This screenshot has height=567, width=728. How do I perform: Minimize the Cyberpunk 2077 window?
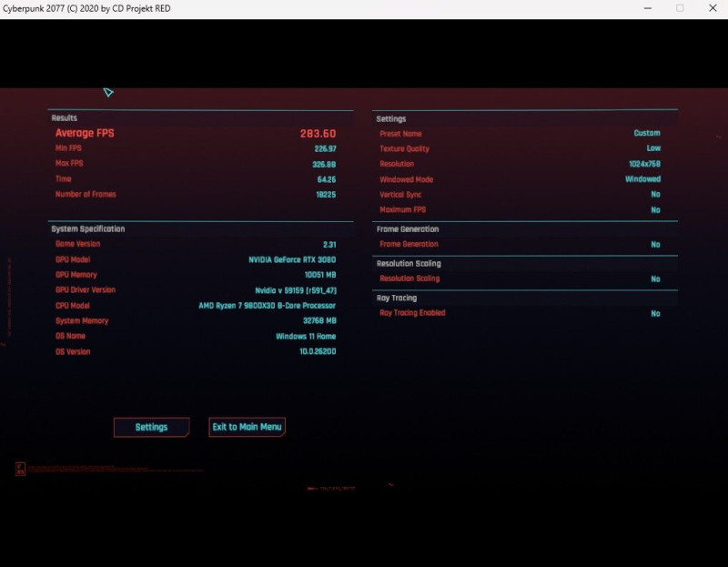(x=648, y=8)
